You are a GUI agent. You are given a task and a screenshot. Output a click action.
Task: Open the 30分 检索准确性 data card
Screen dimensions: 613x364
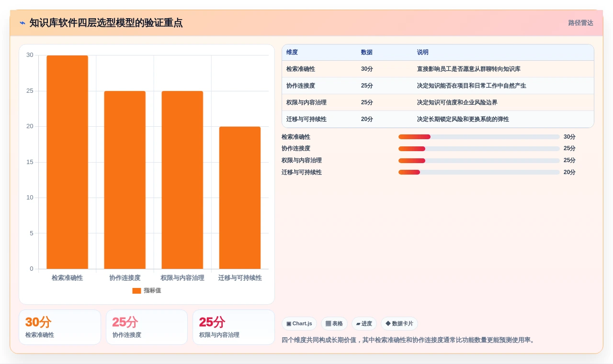click(x=60, y=327)
